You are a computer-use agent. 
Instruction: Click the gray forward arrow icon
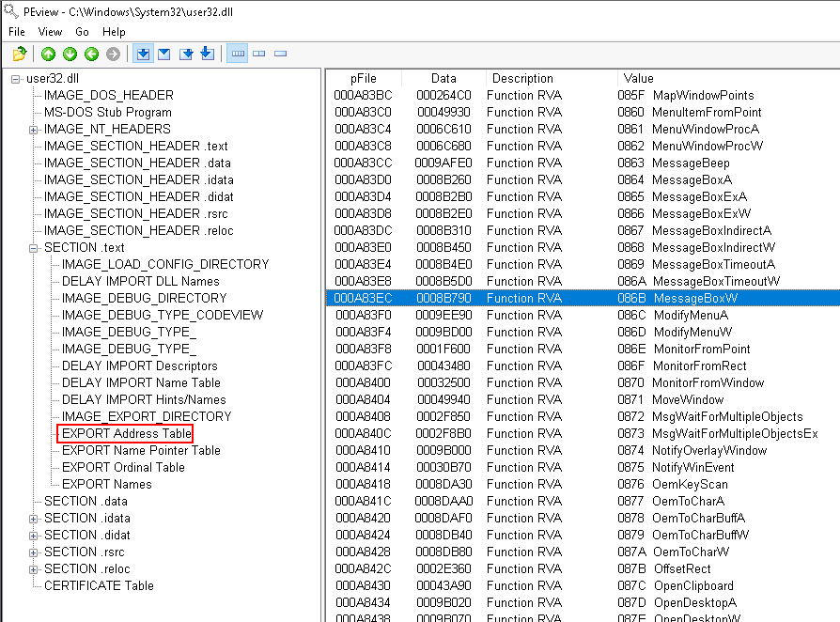pos(113,54)
